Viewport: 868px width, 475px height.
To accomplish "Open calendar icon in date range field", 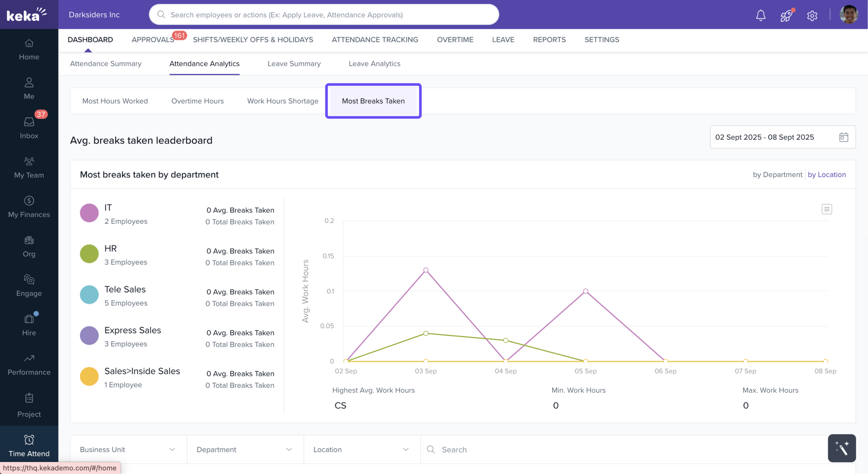I will [843, 137].
